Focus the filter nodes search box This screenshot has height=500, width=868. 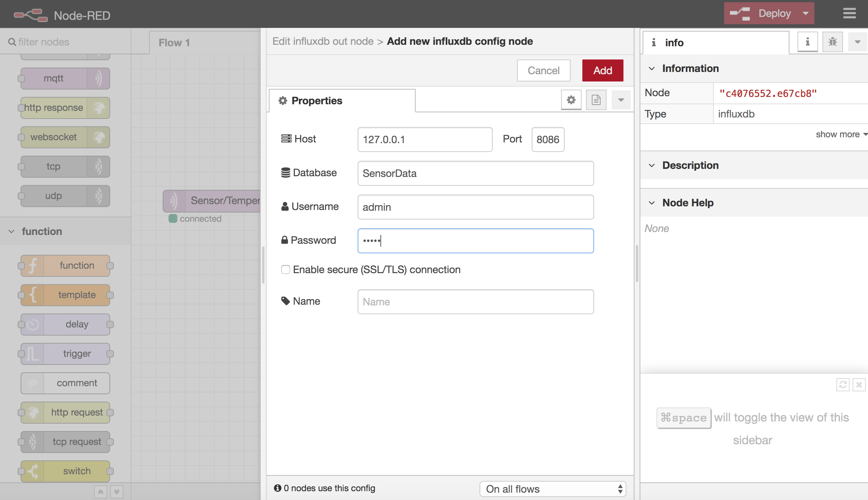tap(65, 42)
